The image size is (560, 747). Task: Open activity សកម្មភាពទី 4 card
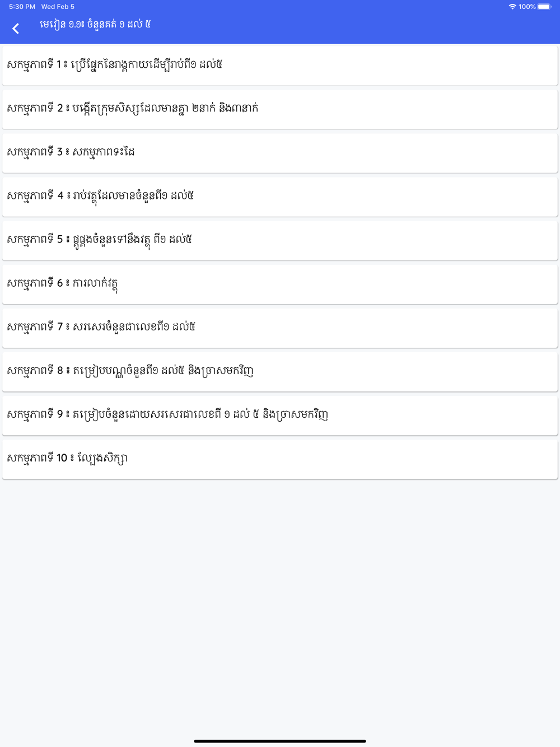280,197
